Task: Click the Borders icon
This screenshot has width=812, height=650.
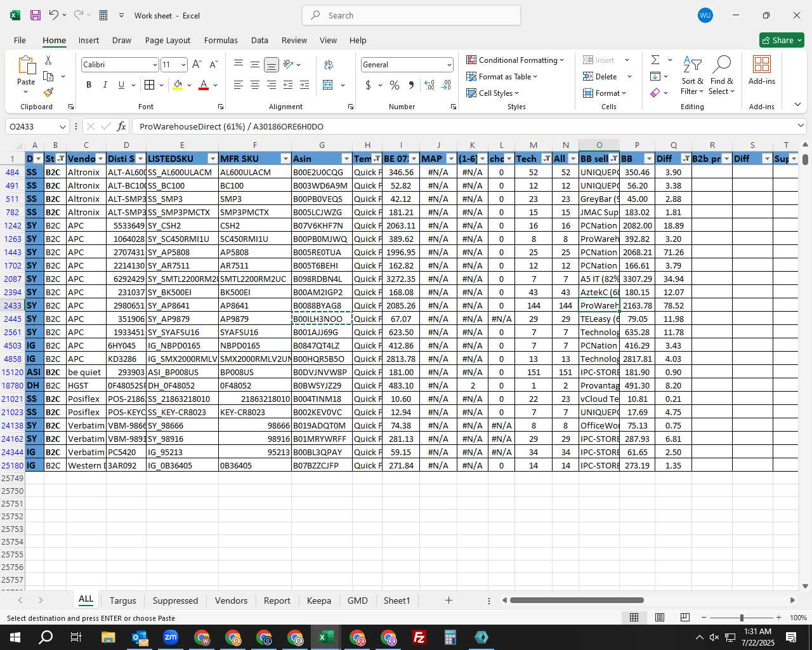Action: click(x=149, y=85)
